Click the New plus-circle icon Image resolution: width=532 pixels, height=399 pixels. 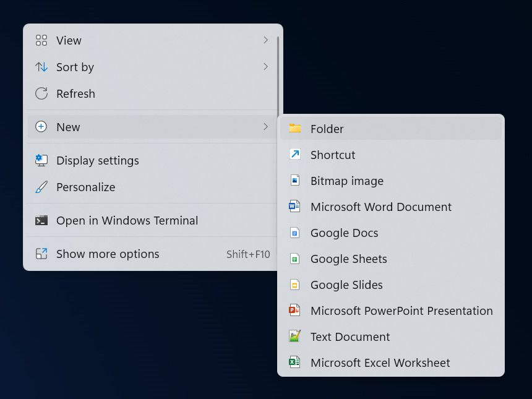(41, 127)
